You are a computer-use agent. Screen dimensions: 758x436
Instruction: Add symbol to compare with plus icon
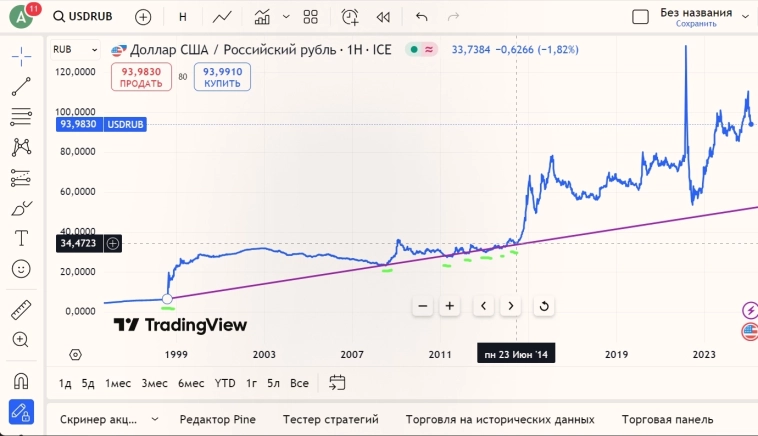tap(143, 17)
